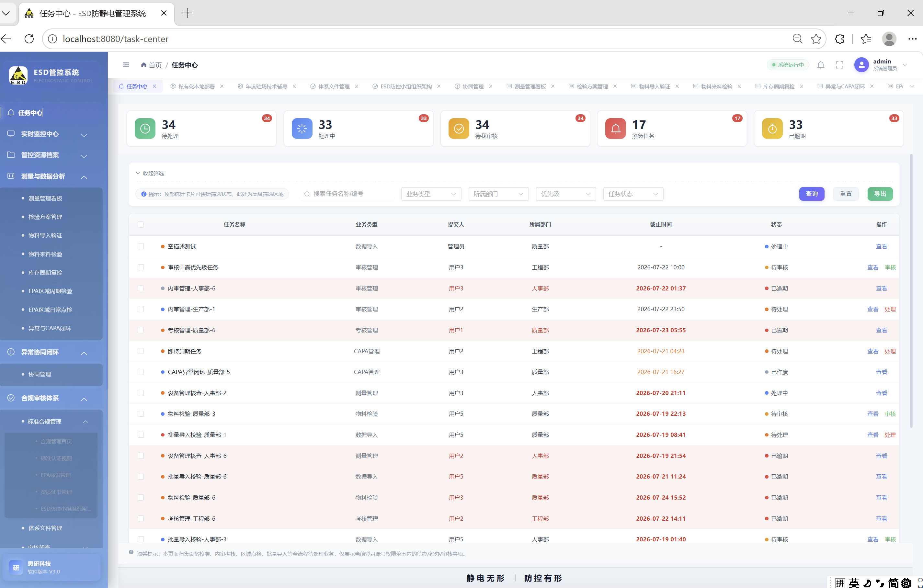The image size is (923, 588).
Task: Add page to favorites with star icon
Action: point(816,39)
